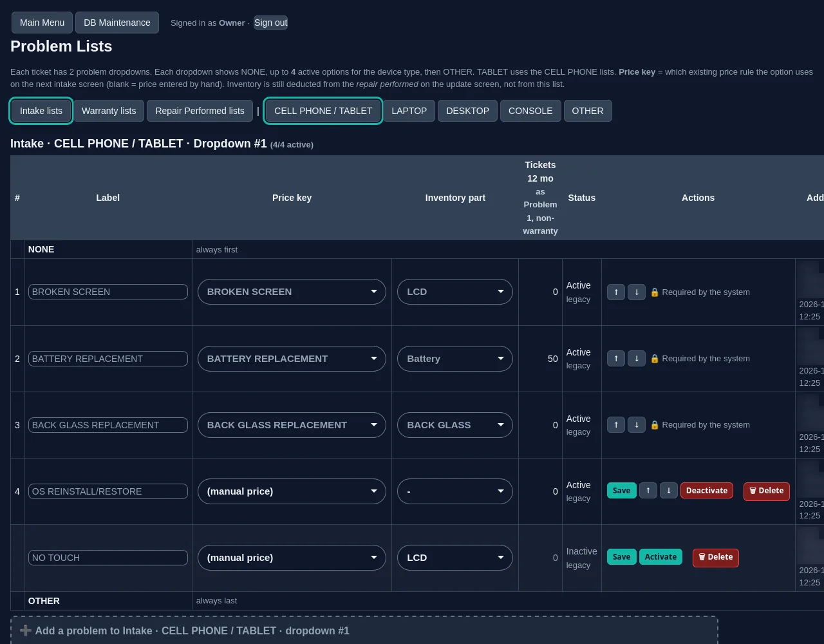
Task: Move BATTERY REPLACEMENT row up arrow
Action: [x=616, y=358]
